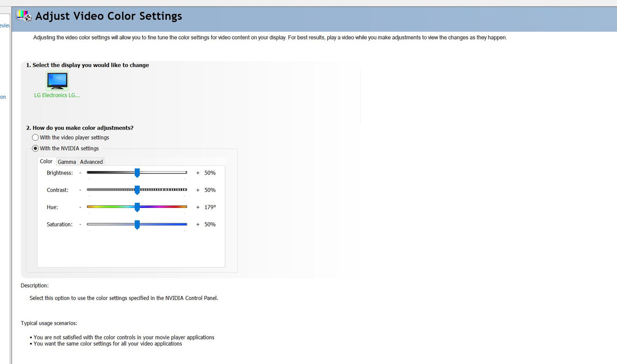
Task: Click the 'You are not satisfied with the color controls' bullet
Action: [x=124, y=337]
